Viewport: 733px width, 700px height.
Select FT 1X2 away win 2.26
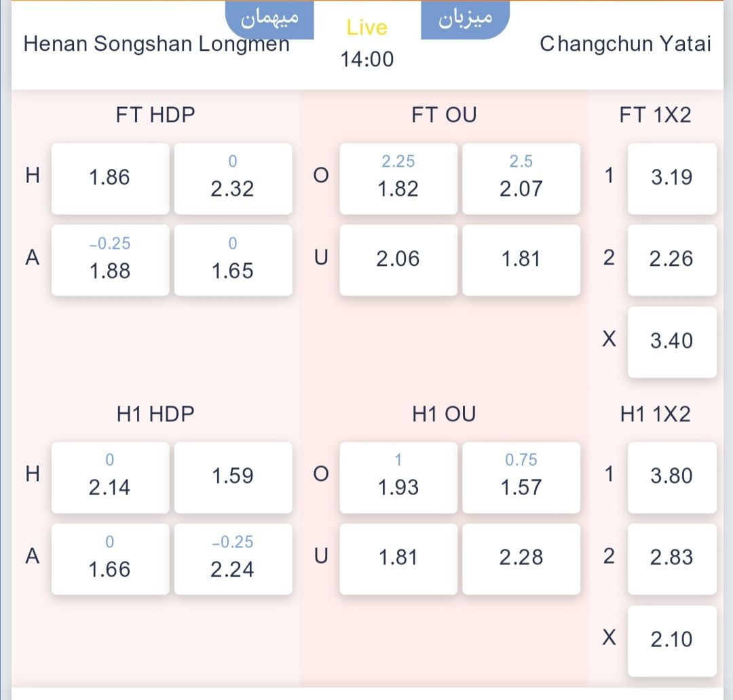[x=671, y=260]
